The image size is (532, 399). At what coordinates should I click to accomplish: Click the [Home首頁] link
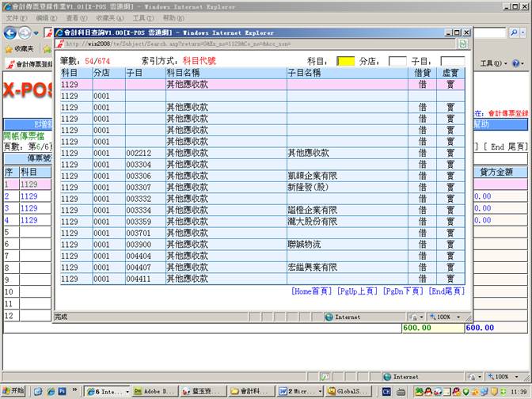coord(311,292)
